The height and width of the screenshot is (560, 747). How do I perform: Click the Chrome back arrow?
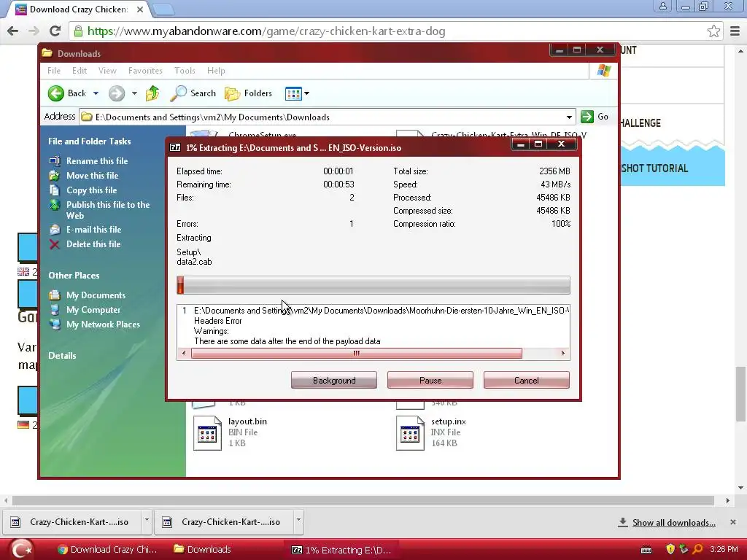coord(13,31)
